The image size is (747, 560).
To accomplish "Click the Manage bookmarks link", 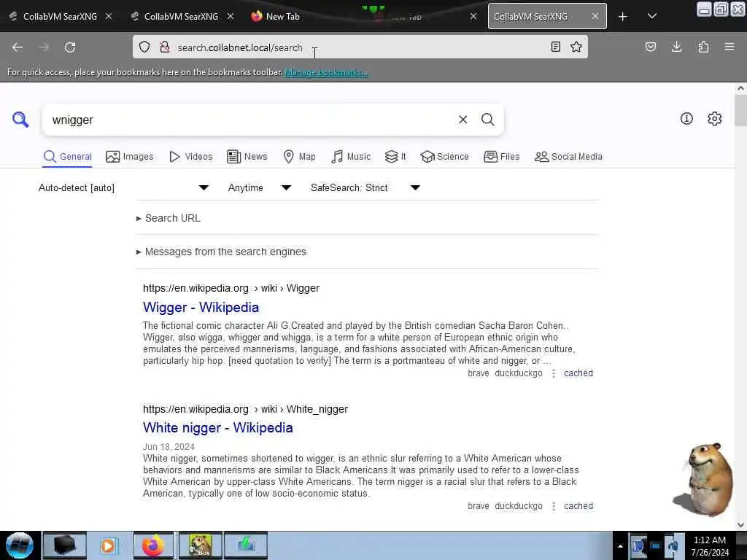I will coord(326,72).
